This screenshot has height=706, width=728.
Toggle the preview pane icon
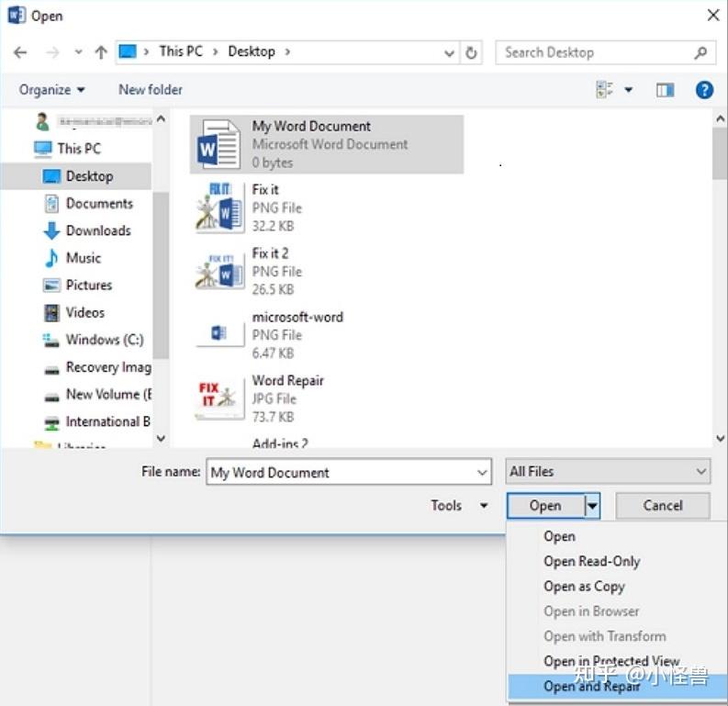665,90
